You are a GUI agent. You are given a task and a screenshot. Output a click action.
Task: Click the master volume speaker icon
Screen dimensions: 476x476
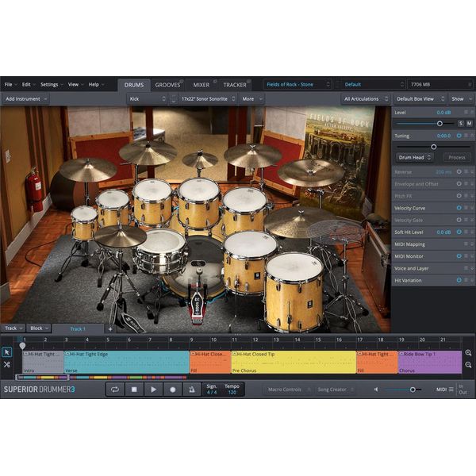tap(376, 390)
